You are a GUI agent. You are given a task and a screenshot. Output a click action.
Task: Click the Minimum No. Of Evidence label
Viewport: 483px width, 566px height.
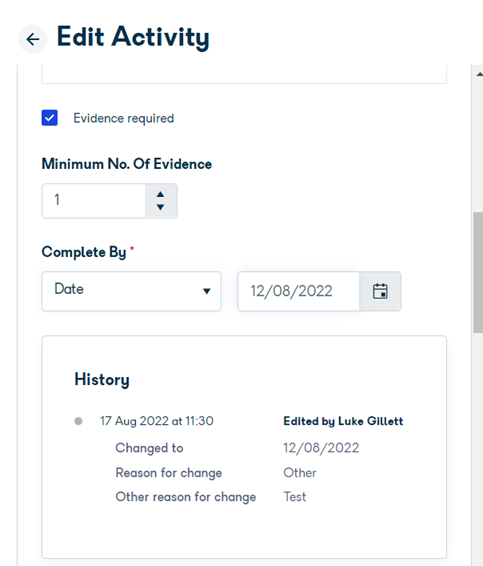click(x=127, y=164)
